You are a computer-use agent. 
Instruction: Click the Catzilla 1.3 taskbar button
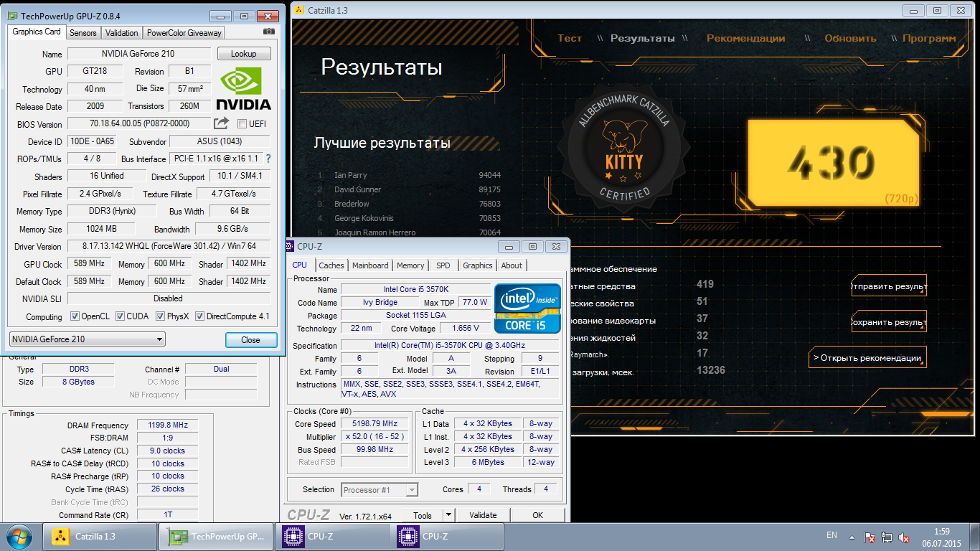point(100,536)
